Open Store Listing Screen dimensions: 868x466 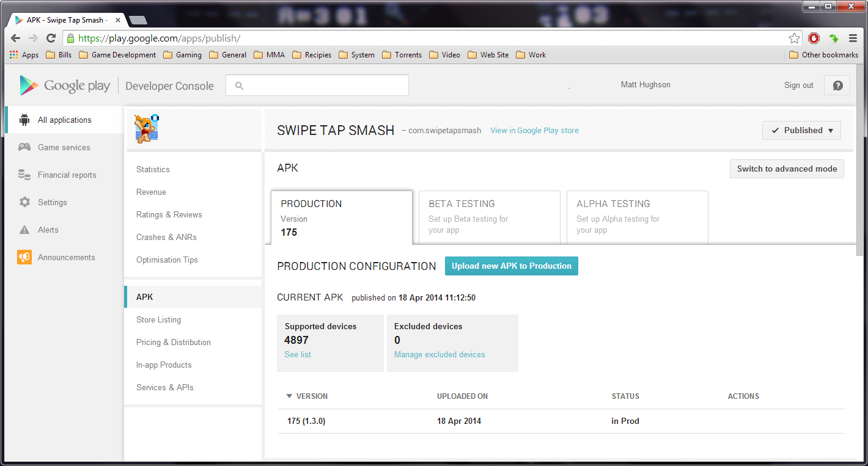[x=158, y=319]
